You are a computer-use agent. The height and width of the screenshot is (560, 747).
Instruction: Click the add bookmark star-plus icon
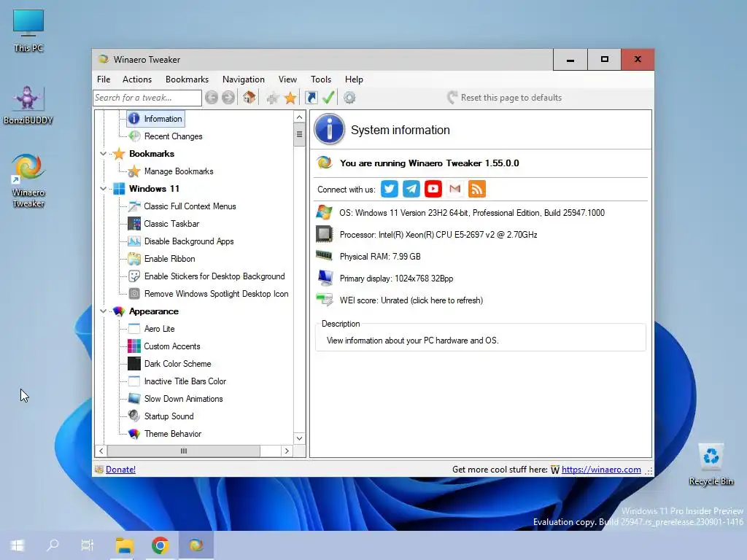pyautogui.click(x=273, y=98)
